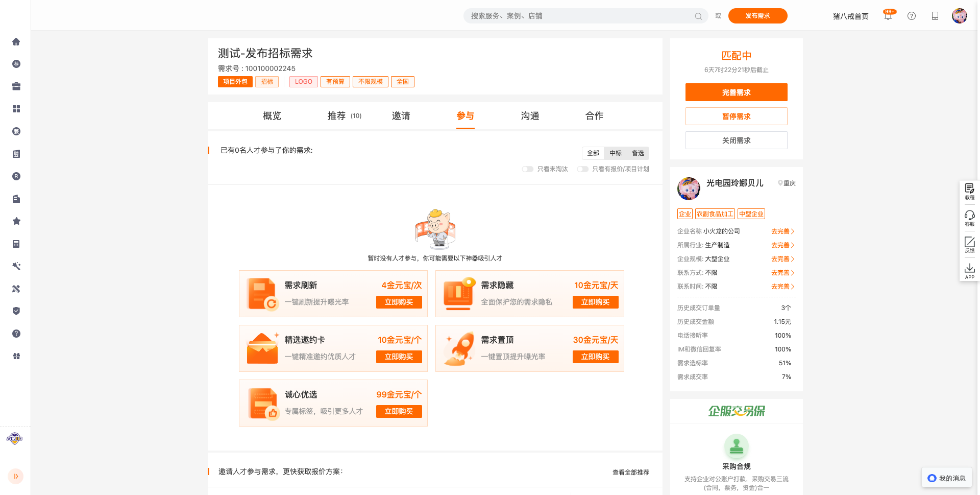The width and height of the screenshot is (980, 495).
Task: Switch to the 邀请 tab
Action: pos(401,116)
